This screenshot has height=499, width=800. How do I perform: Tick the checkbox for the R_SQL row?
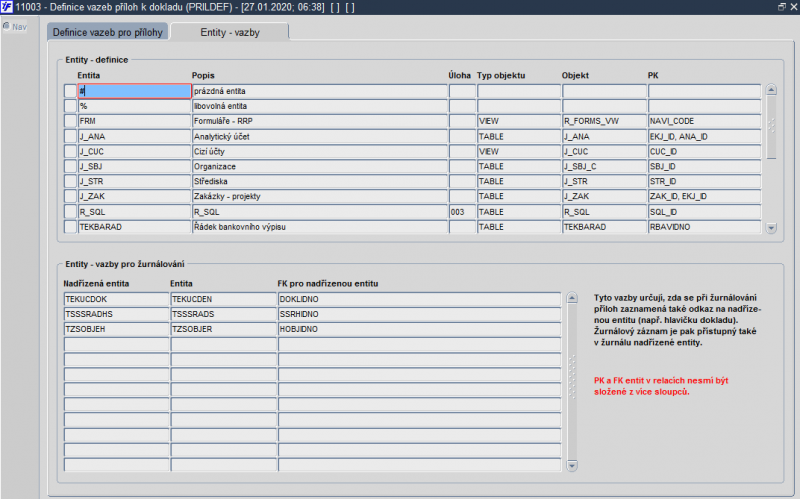point(70,212)
